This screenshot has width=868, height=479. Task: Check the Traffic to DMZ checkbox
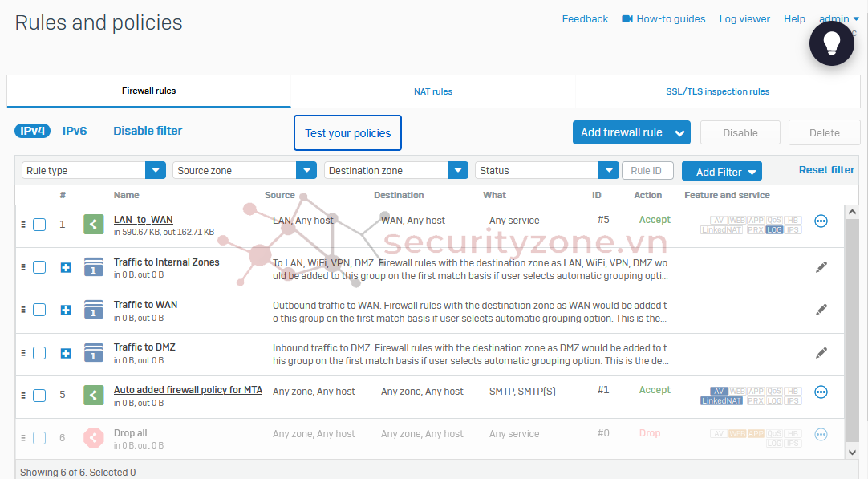(39, 353)
